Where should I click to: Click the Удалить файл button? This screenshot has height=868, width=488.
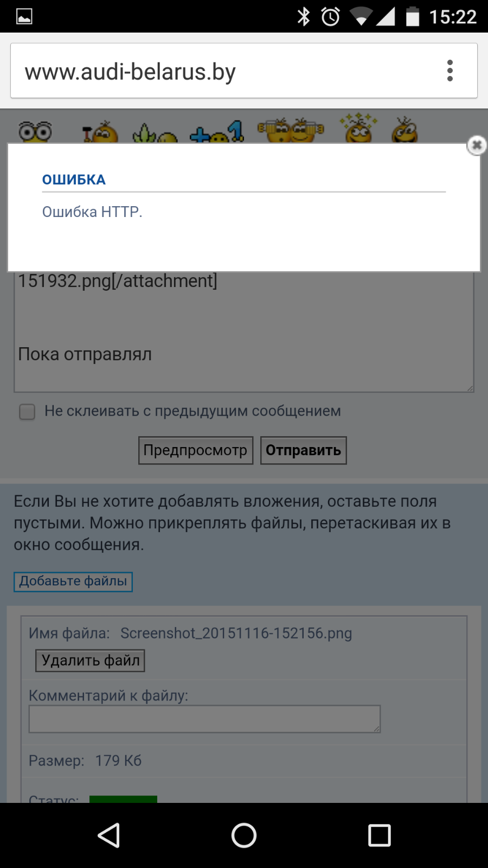(x=90, y=661)
